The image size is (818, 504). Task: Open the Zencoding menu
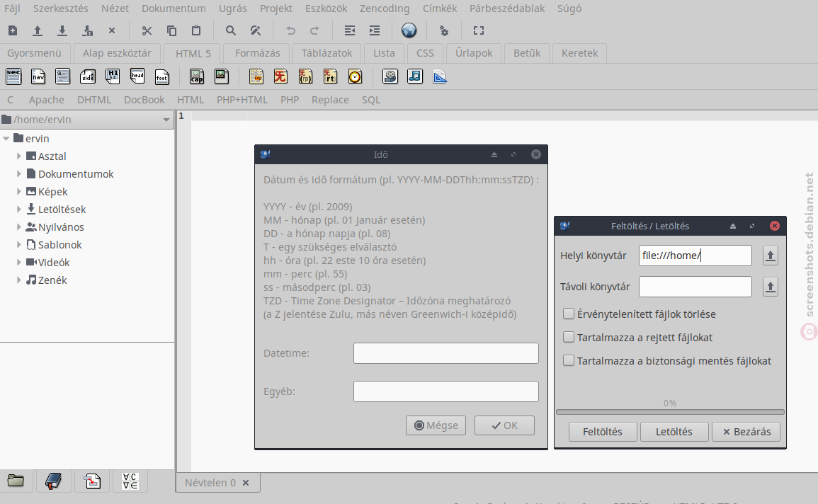pos(385,9)
